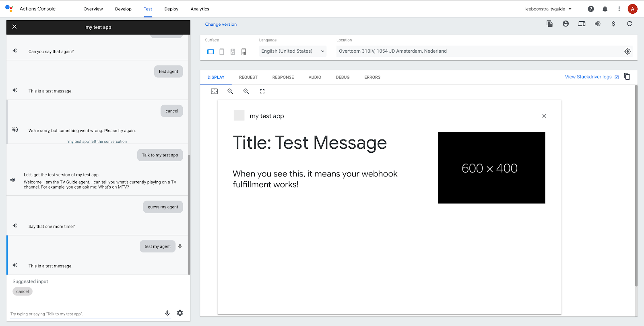Open the Develop tab in top navigation

click(x=123, y=9)
